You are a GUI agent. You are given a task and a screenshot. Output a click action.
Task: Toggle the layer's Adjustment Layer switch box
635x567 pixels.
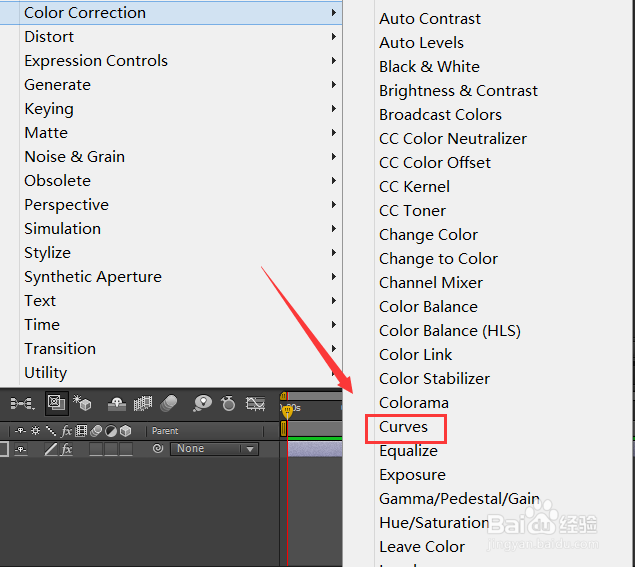[x=111, y=449]
